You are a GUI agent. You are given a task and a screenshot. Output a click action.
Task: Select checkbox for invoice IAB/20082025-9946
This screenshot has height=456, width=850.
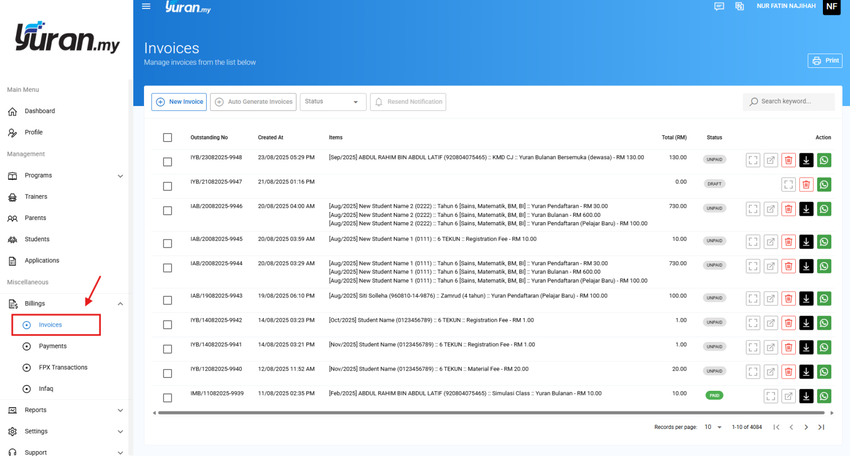coord(168,210)
